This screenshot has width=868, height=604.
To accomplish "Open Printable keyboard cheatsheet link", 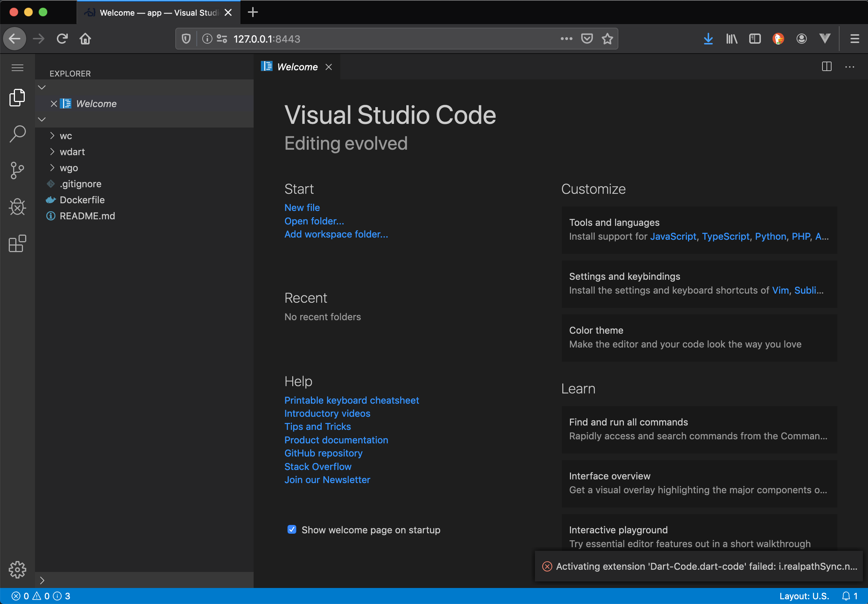I will pyautogui.click(x=352, y=400).
